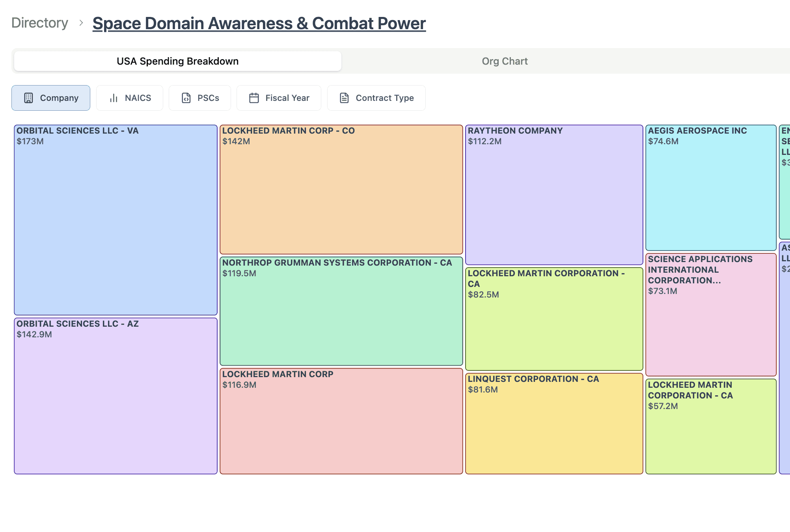Click the building icon in Company filter

pyautogui.click(x=28, y=98)
